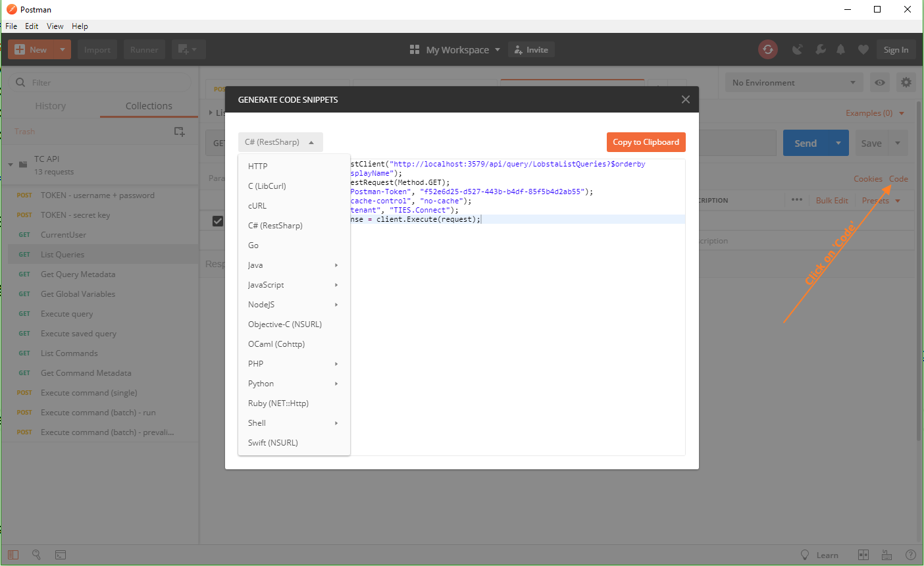The image size is (924, 566).
Task: Open settings wrench icon in header
Action: tap(820, 49)
